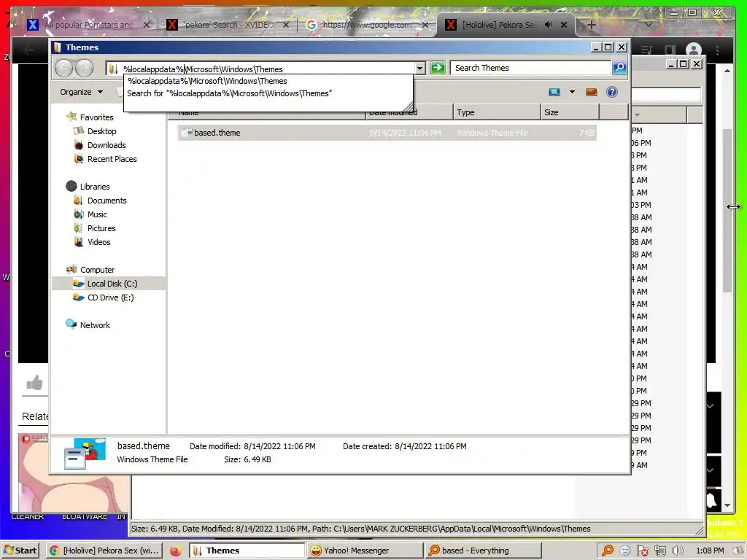The image size is (747, 560).
Task: Mute the audio-playing browser tab speaker
Action: (x=549, y=24)
